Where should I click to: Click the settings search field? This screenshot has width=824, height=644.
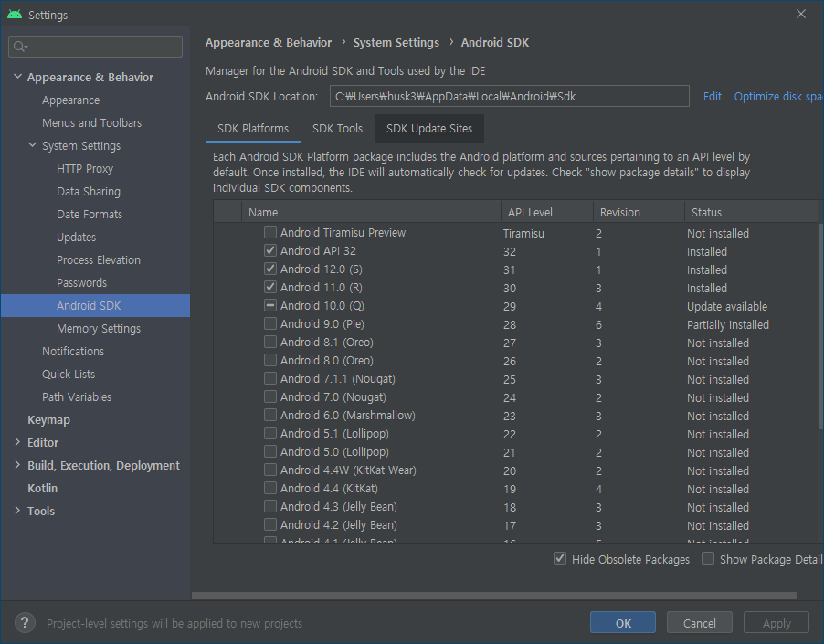(x=96, y=47)
